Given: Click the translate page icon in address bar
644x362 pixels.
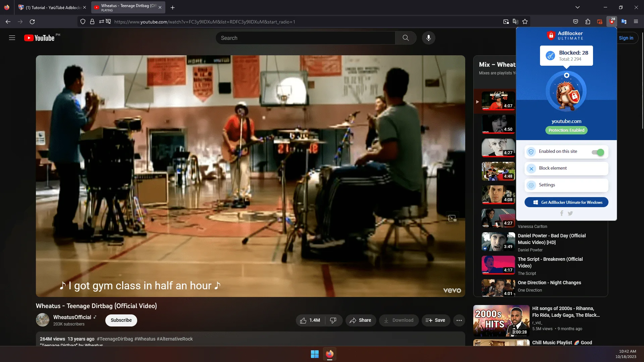Looking at the screenshot, I should (x=516, y=22).
